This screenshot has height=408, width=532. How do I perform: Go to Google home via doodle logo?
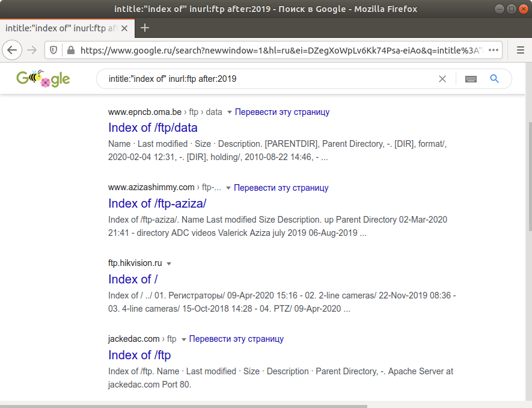pos(43,78)
